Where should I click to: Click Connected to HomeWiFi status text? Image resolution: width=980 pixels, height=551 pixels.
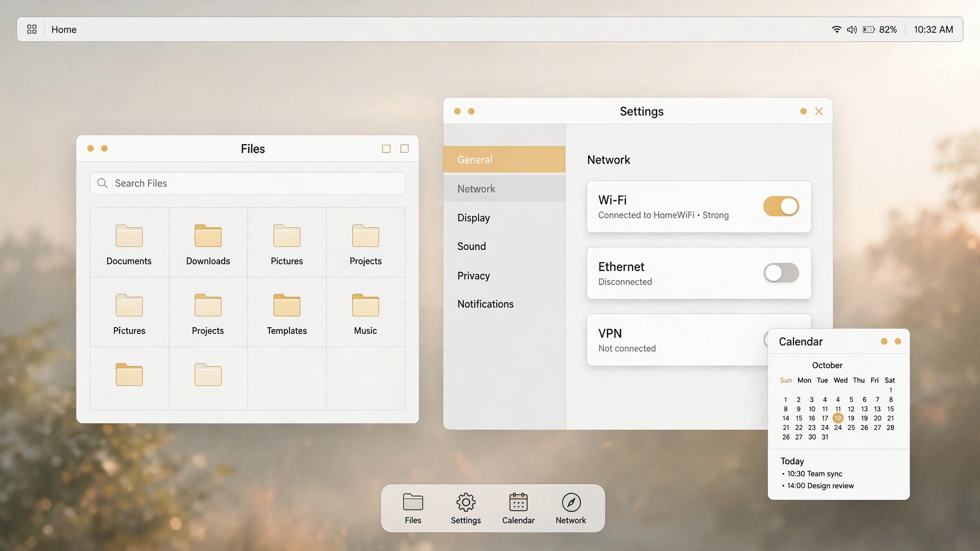[x=663, y=215]
